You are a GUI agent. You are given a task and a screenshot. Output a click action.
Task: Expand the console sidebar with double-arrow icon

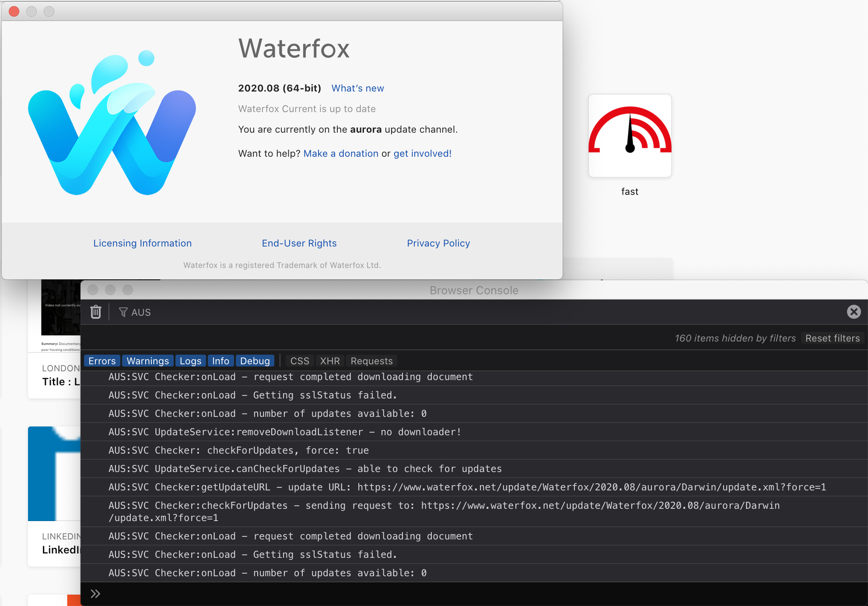point(95,593)
